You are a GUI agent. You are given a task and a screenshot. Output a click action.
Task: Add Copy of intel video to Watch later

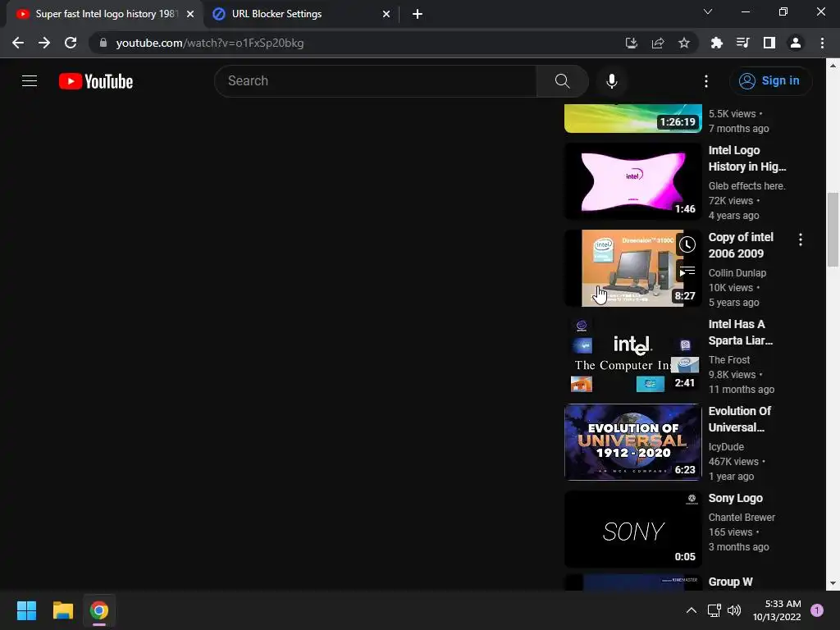point(687,244)
